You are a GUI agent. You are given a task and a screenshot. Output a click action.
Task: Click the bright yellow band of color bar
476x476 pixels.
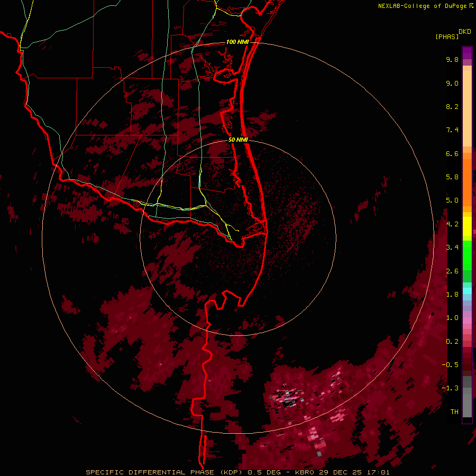point(467,226)
